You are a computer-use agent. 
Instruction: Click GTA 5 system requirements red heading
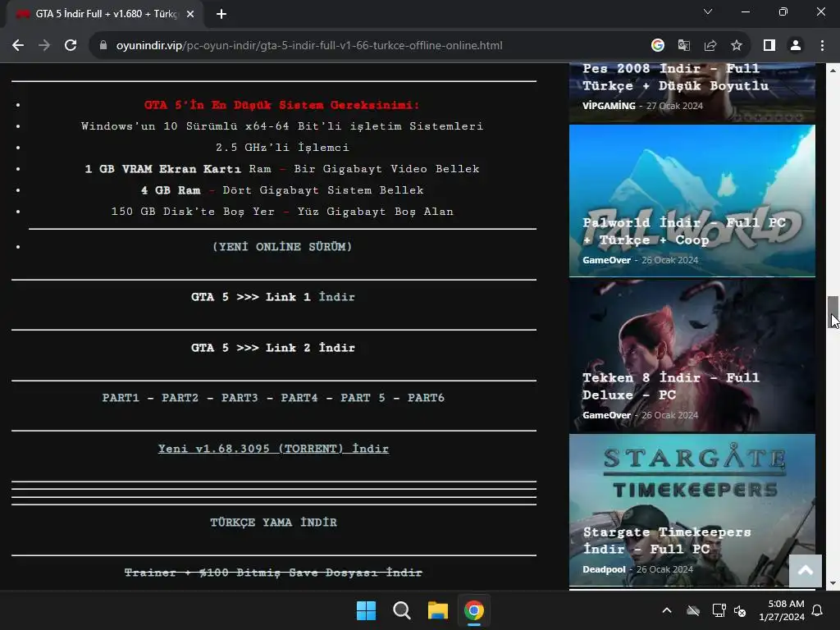[x=282, y=105]
